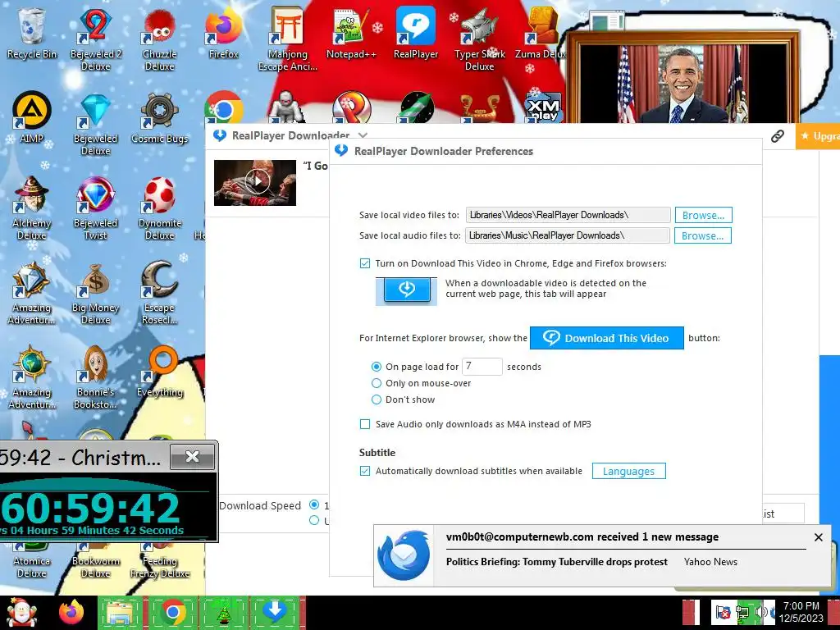This screenshot has height=630, width=840.
Task: Launch Firefox from the desktop shortcut
Action: (223, 32)
